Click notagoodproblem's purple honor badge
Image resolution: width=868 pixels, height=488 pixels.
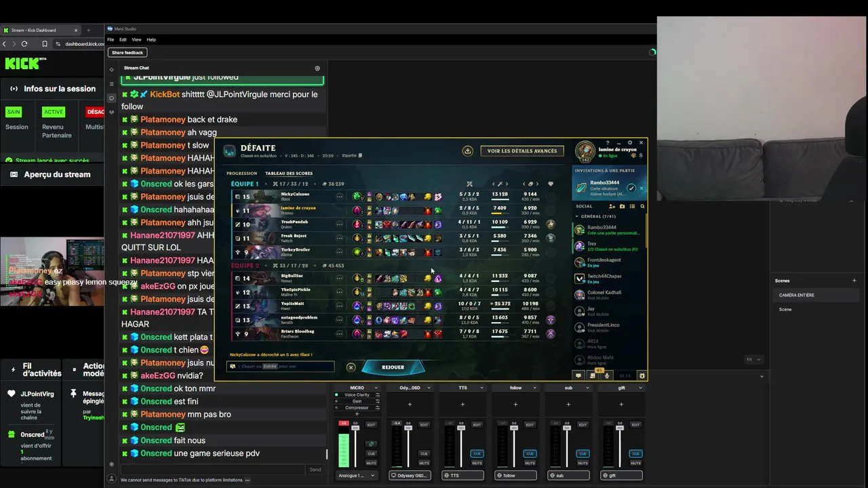[551, 319]
